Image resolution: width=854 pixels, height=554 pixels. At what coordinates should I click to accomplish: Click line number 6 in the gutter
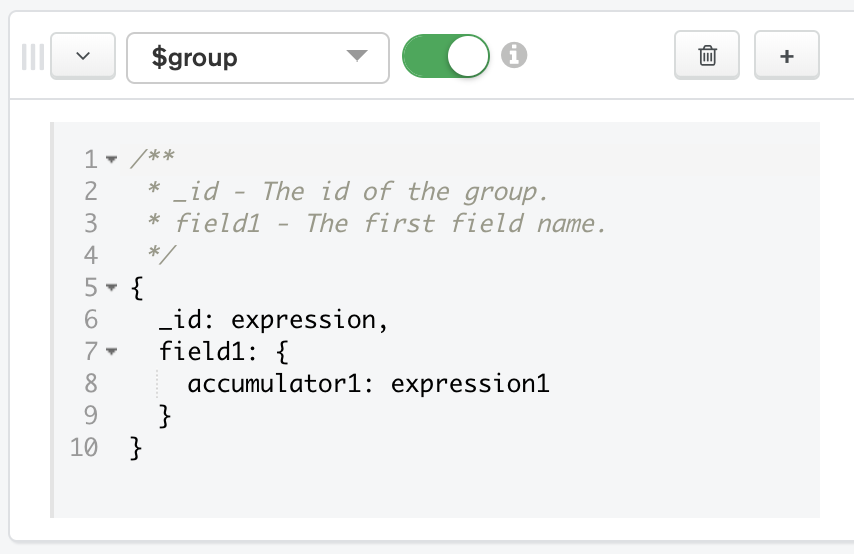tap(92, 320)
